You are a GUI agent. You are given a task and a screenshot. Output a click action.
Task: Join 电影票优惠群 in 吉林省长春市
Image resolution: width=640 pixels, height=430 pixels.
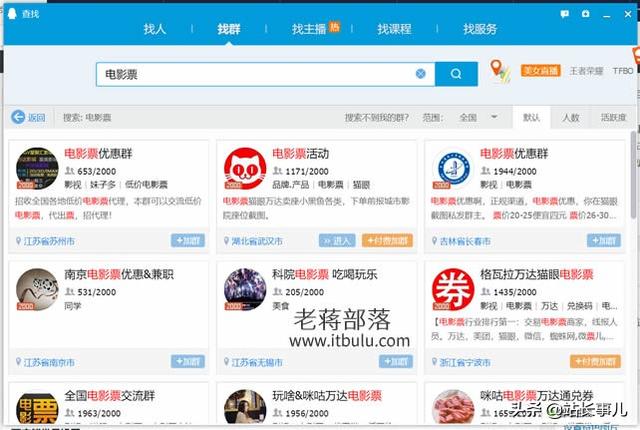[604, 240]
